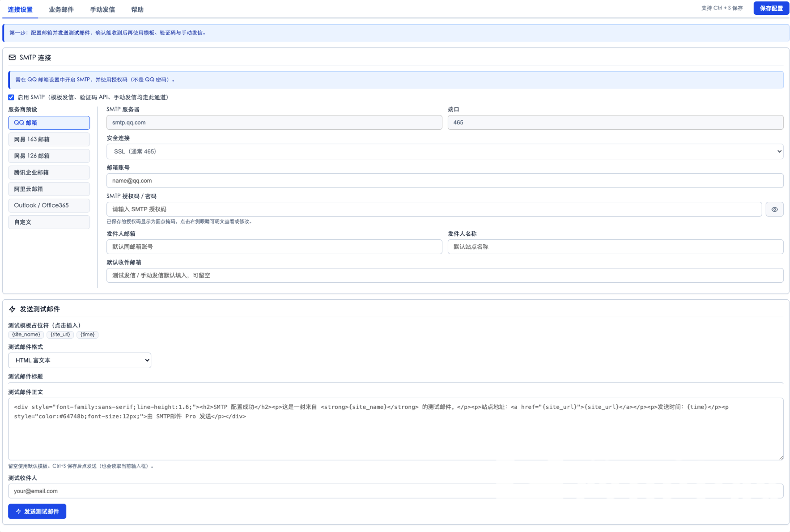Insert the {site_name} placeholder chip
The height and width of the screenshot is (532, 790).
pos(26,335)
